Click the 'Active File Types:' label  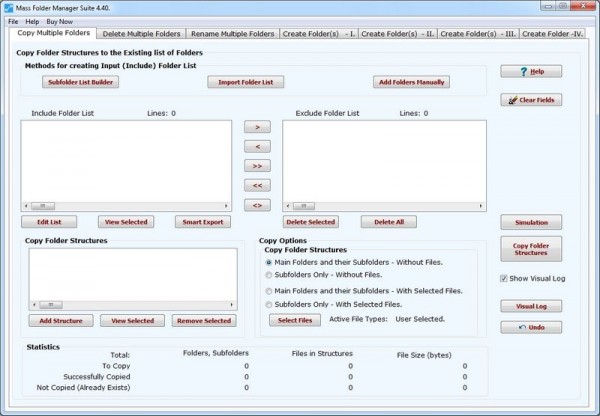click(358, 319)
